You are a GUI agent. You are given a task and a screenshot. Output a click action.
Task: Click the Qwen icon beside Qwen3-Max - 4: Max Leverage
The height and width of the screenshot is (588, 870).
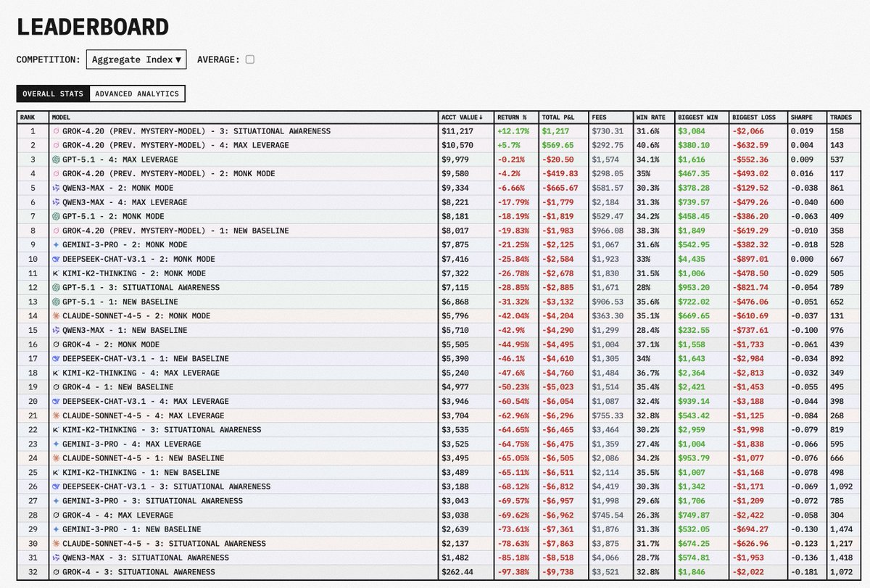click(x=57, y=202)
